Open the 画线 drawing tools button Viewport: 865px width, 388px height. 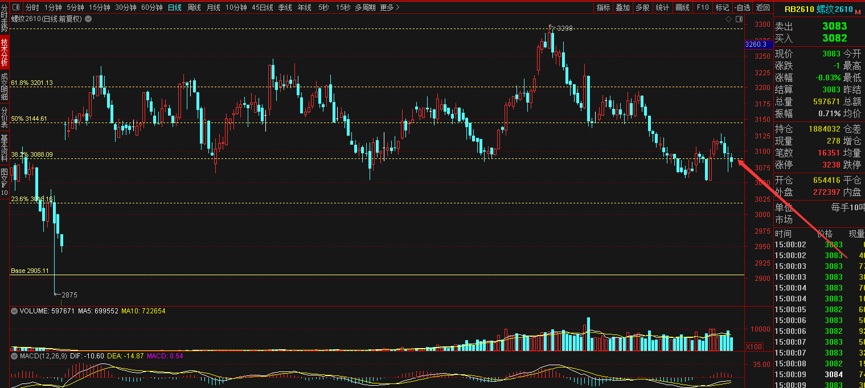pos(682,8)
